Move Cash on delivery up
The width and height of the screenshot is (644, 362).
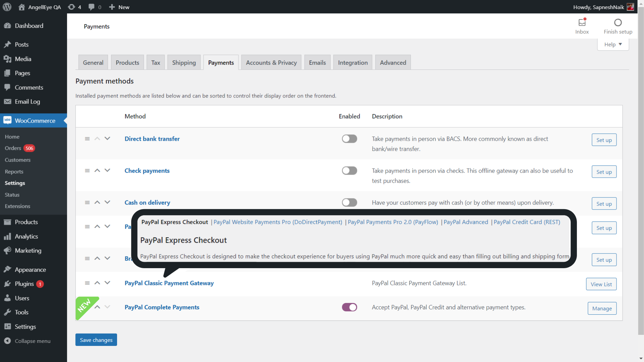pyautogui.click(x=97, y=202)
